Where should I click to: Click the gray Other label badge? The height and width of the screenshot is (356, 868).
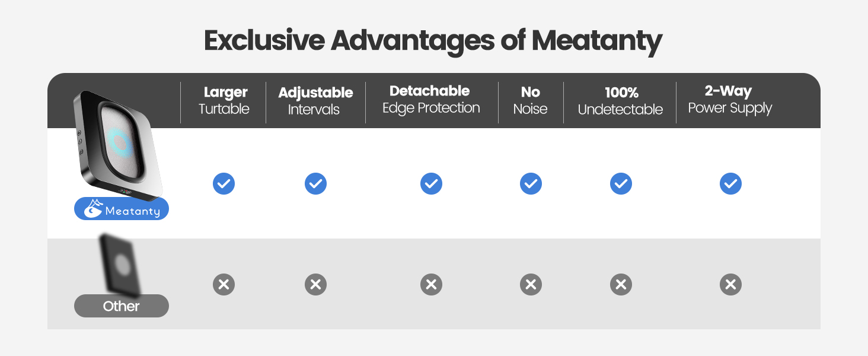tap(122, 306)
